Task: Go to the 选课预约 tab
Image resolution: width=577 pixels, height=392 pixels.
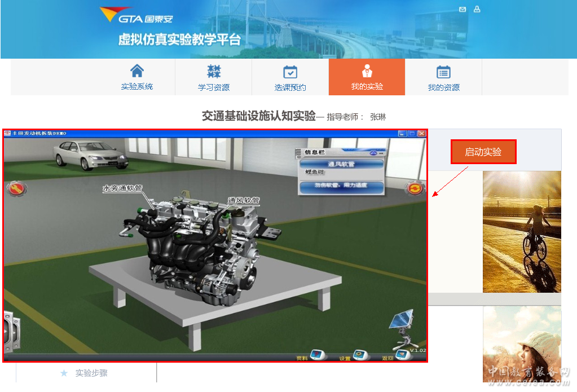Action: click(x=290, y=78)
